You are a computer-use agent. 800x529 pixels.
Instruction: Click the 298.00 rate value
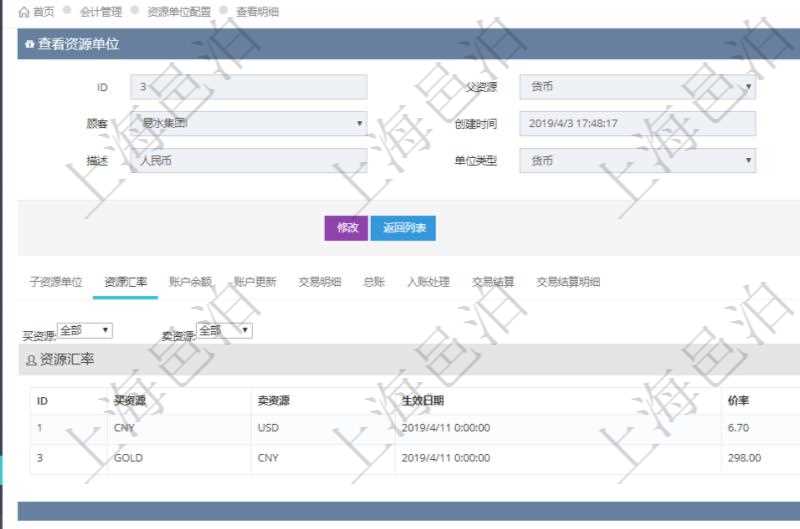(x=744, y=458)
